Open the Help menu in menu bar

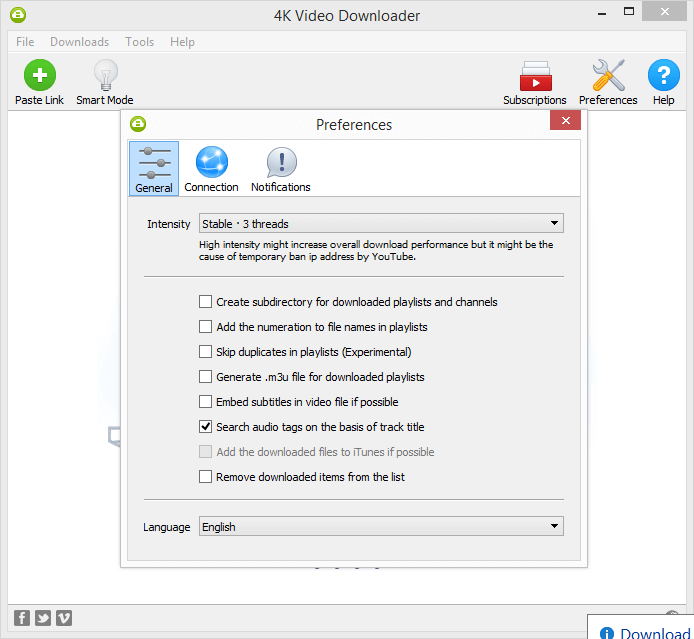point(182,42)
